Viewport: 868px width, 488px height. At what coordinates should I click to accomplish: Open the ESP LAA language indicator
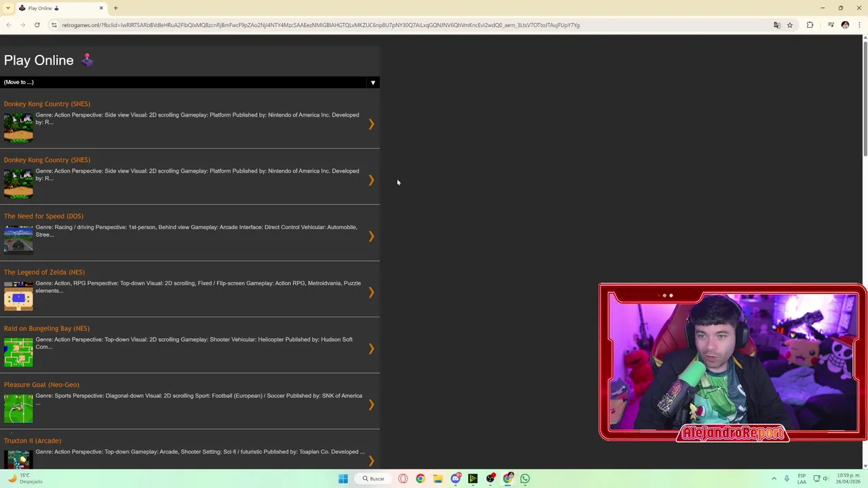[x=802, y=479]
